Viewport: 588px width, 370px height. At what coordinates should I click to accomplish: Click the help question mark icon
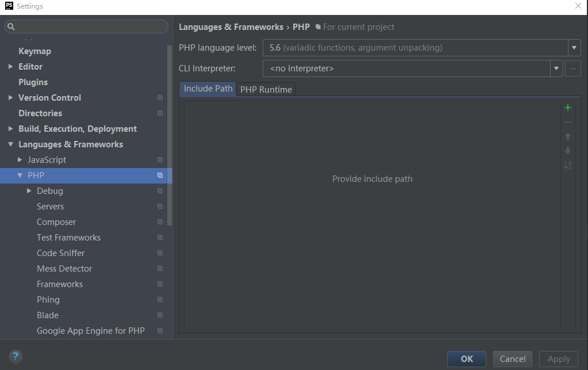click(x=16, y=357)
